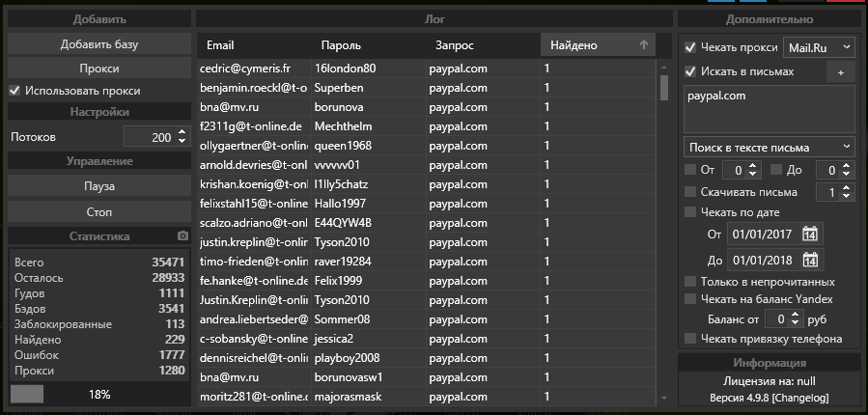Toggle the Использовать прокси checkbox

[14, 91]
